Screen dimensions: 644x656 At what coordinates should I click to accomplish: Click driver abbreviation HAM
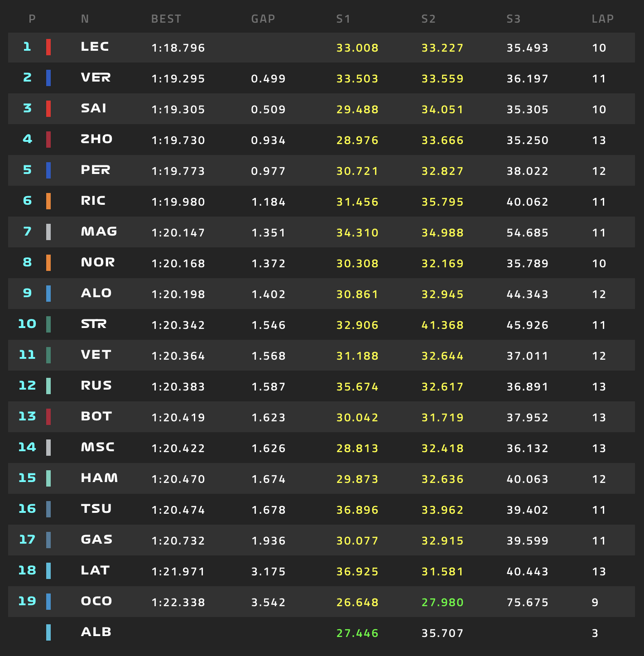[99, 478]
